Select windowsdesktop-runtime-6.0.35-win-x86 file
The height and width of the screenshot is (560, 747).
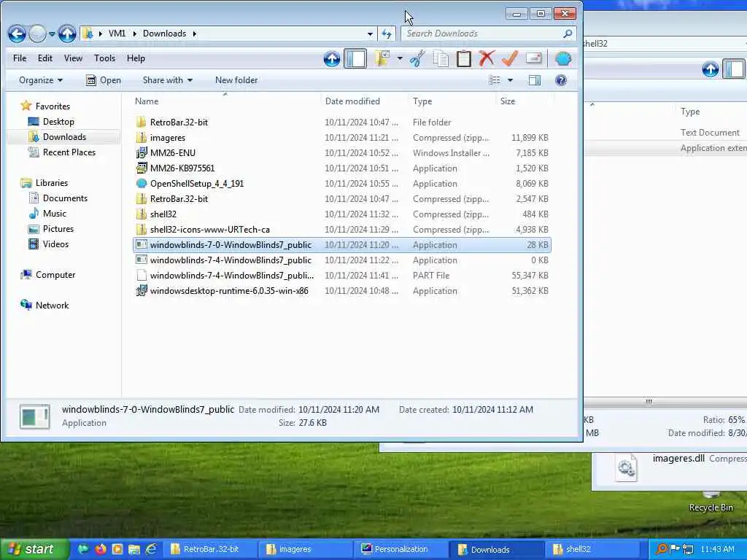[x=342, y=290]
